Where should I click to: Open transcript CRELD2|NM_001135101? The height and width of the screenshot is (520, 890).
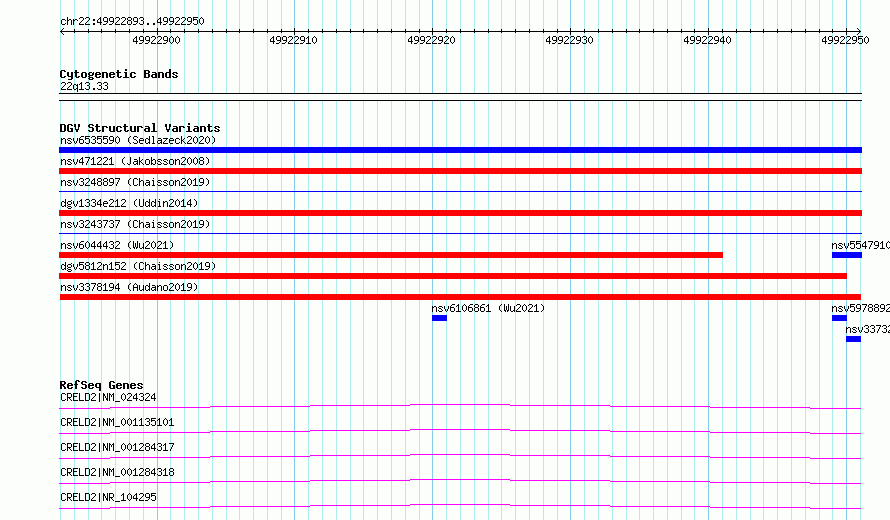coord(117,422)
